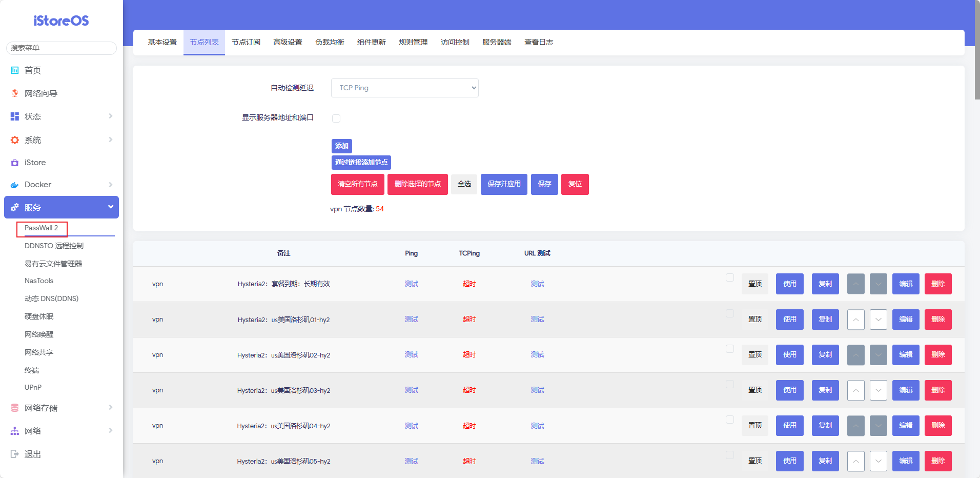Screen dimensions: 980x478
Task: Click the iStore shop icon in sidebar
Action: click(x=15, y=163)
